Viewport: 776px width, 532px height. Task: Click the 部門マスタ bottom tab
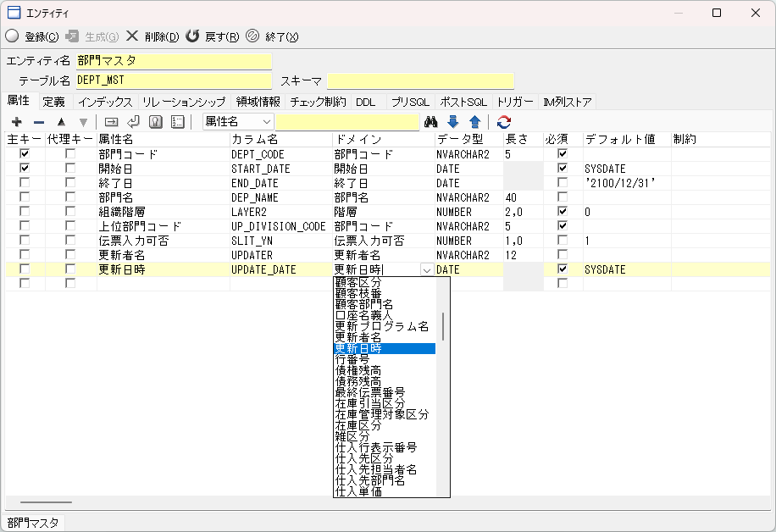33,523
